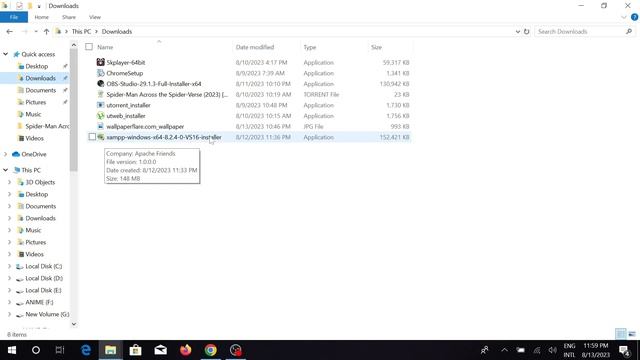Open Cortana search circle on taskbar

36,350
